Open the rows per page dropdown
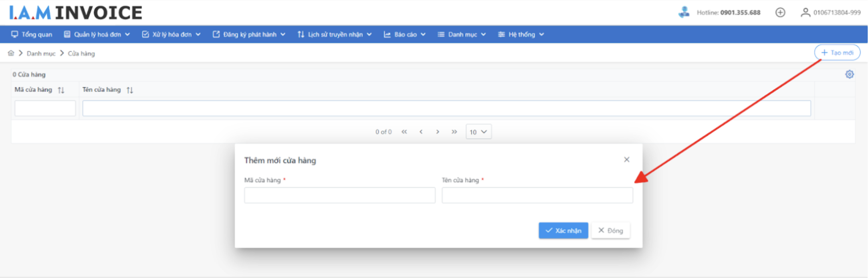Image resolution: width=868 pixels, height=278 pixels. pos(478,132)
